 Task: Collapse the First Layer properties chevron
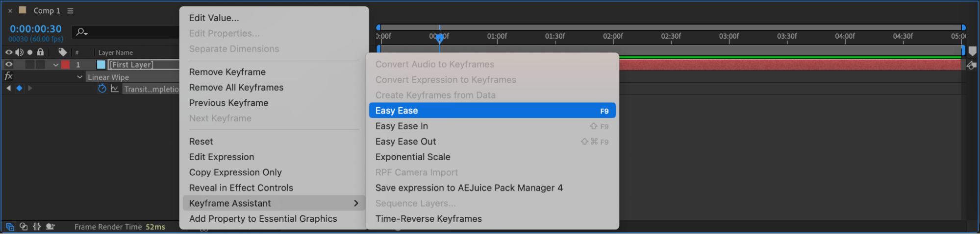coord(56,65)
